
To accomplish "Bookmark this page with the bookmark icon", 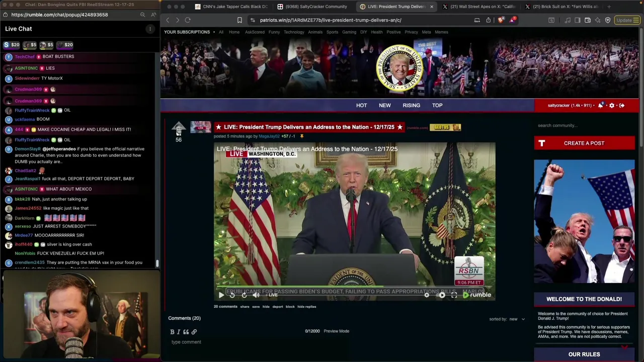I will click(239, 20).
